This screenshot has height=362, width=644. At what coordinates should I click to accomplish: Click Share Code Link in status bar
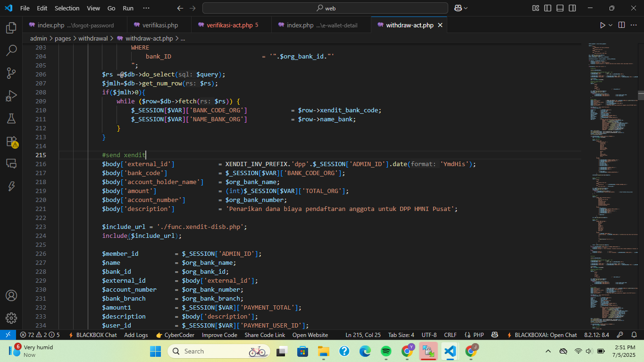tap(265, 335)
